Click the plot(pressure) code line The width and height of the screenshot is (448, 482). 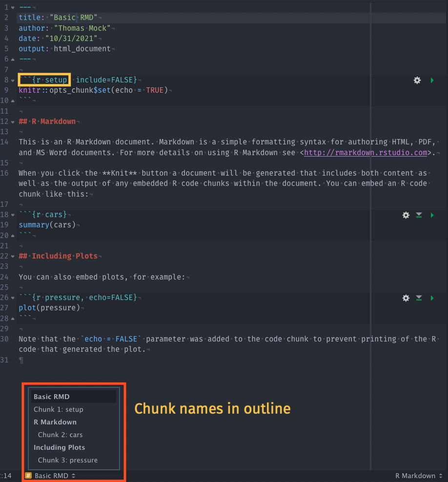[49, 308]
